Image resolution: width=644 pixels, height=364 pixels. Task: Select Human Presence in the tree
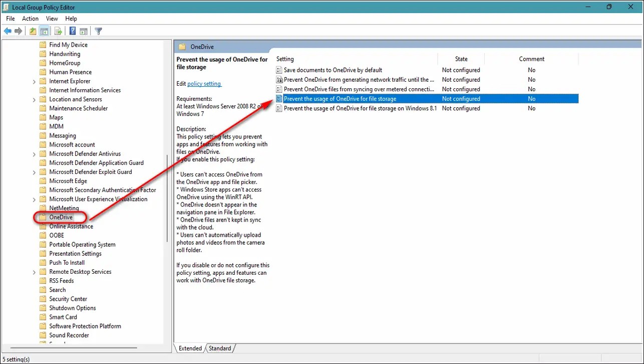click(x=71, y=72)
